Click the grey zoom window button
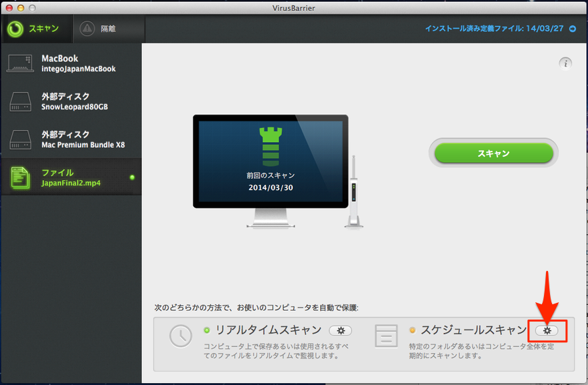This screenshot has width=588, height=385. 32,8
